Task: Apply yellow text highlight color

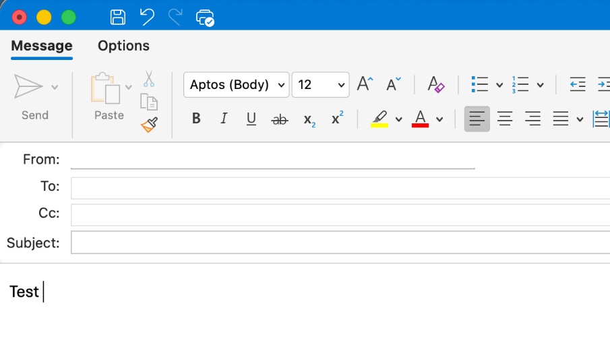Action: [379, 119]
